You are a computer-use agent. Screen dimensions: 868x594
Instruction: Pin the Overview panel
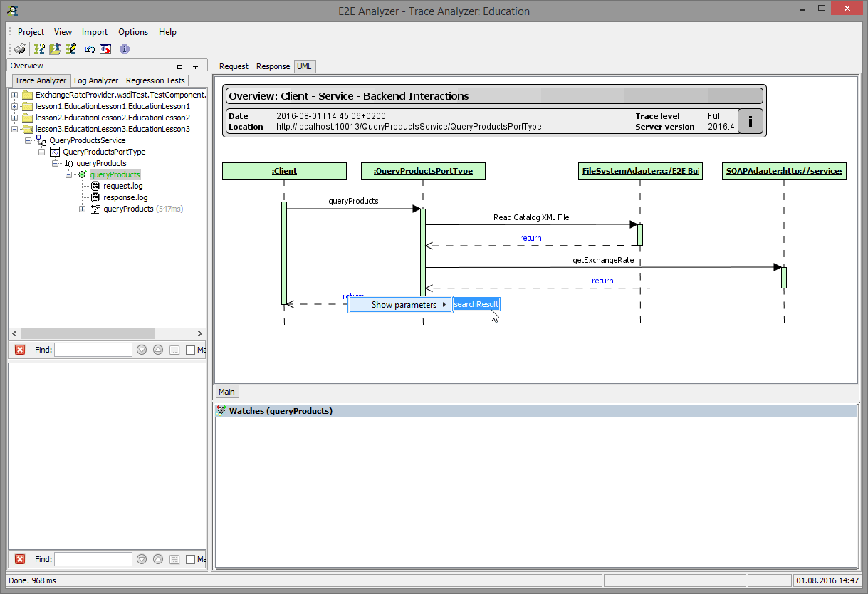tap(196, 66)
